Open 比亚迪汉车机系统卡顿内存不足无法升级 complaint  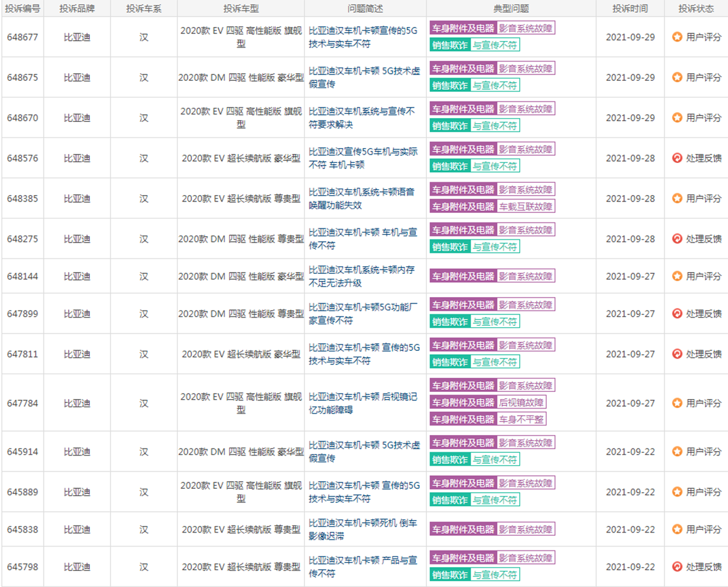[361, 276]
